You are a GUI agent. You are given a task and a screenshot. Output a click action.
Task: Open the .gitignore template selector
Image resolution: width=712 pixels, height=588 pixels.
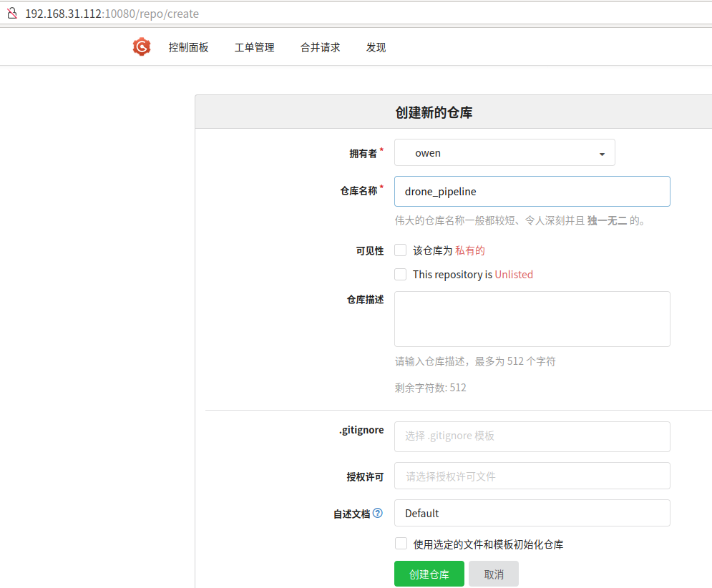point(532,436)
